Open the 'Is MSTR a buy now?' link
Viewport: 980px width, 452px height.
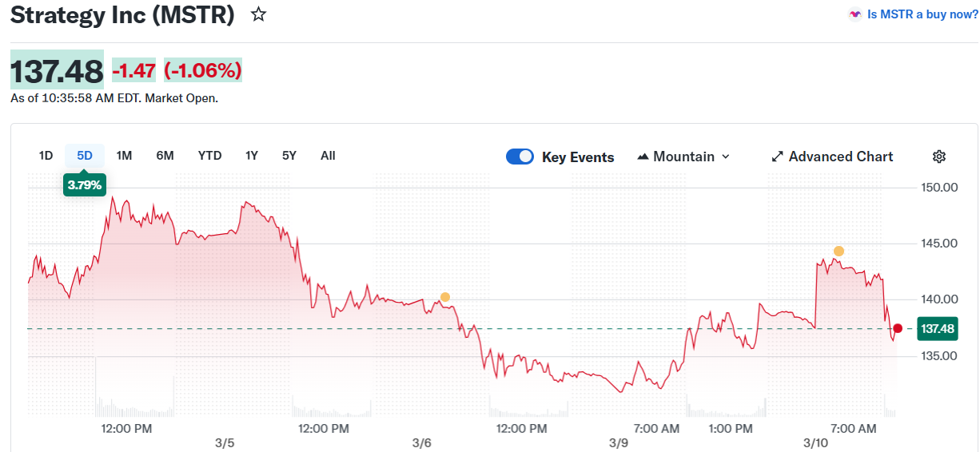pos(922,14)
